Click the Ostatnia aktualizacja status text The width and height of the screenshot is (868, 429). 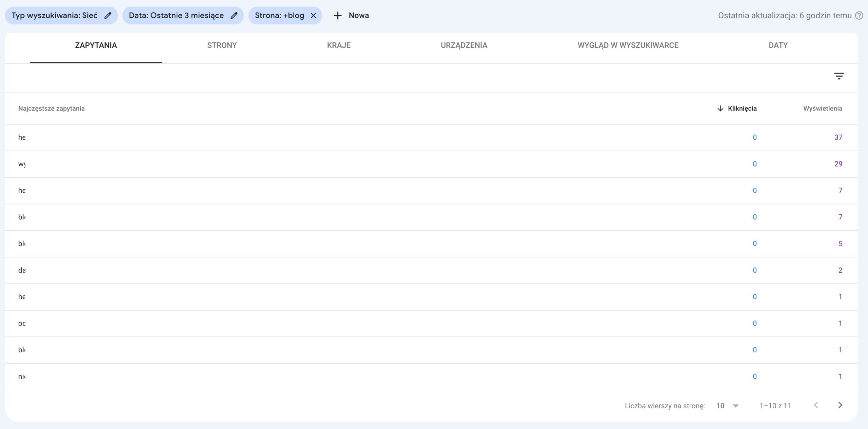(785, 16)
